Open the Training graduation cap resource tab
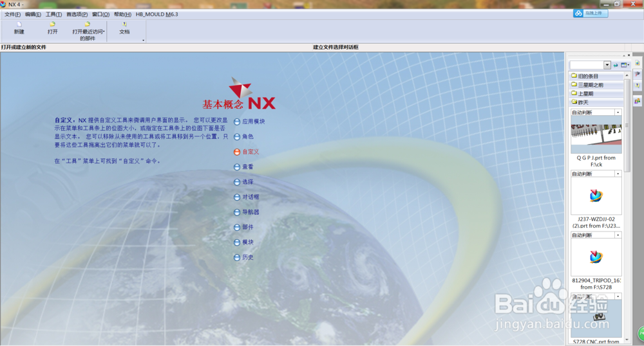 (x=638, y=74)
